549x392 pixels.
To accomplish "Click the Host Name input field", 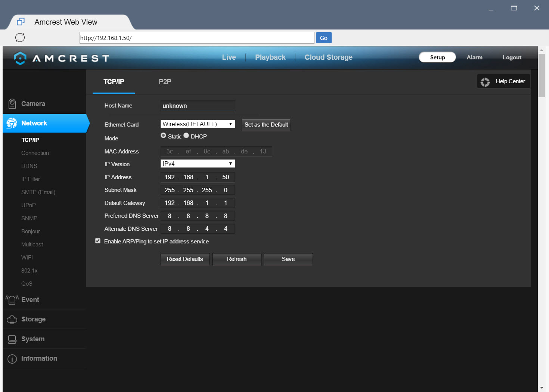I will (198, 106).
